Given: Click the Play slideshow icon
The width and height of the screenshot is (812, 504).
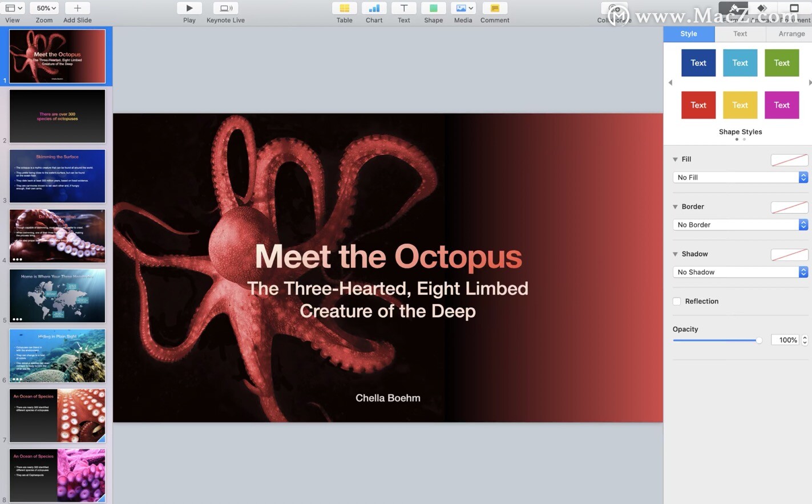Looking at the screenshot, I should (x=189, y=9).
